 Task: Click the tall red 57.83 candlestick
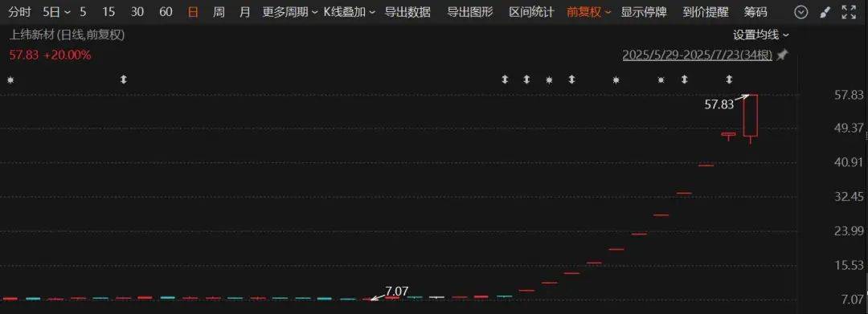pos(750,116)
